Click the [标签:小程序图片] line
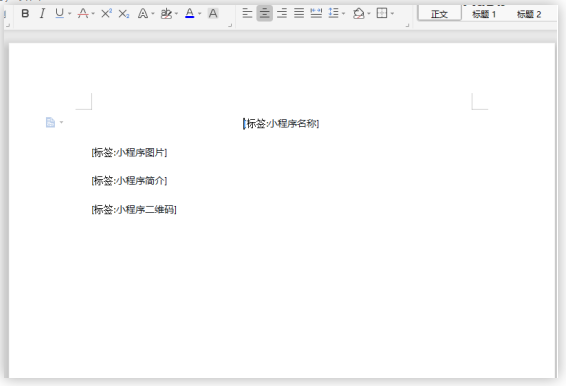566x386 pixels. coord(129,152)
